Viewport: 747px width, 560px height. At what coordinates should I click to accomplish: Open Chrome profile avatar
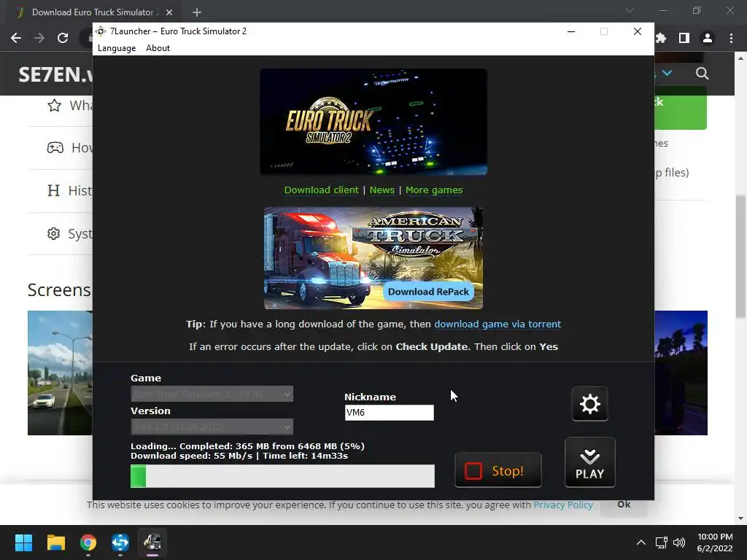(708, 38)
